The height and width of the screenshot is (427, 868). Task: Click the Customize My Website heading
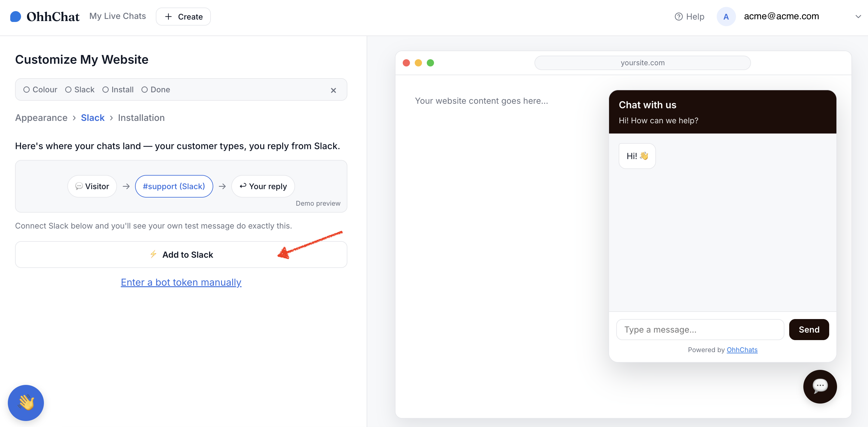tap(82, 59)
